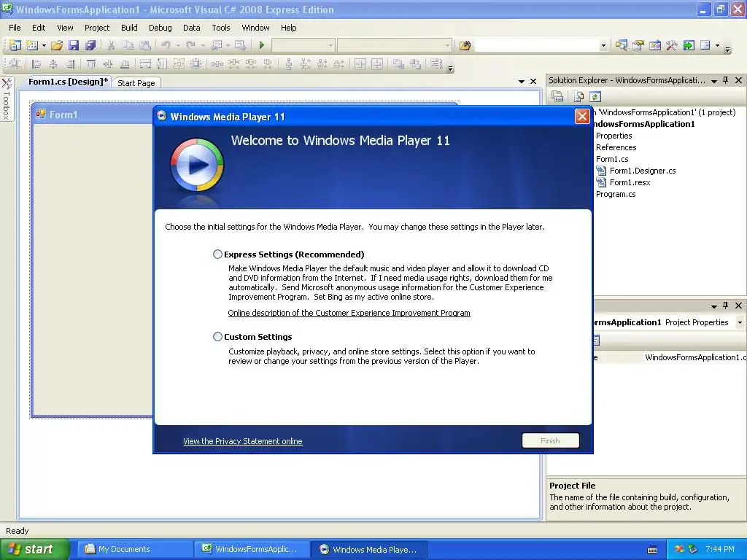Image resolution: width=747 pixels, height=560 pixels.
Task: Click the Start button on the taskbar
Action: pyautogui.click(x=35, y=549)
